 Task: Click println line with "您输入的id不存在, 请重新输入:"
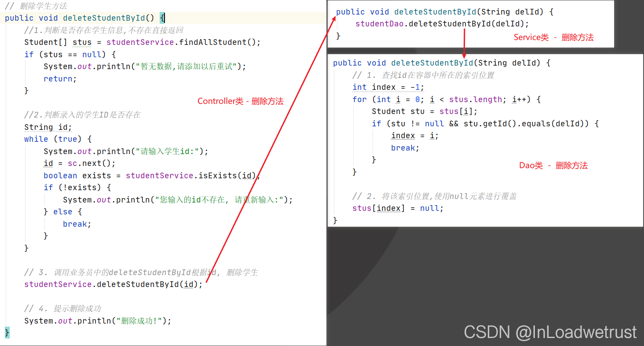click(x=178, y=200)
